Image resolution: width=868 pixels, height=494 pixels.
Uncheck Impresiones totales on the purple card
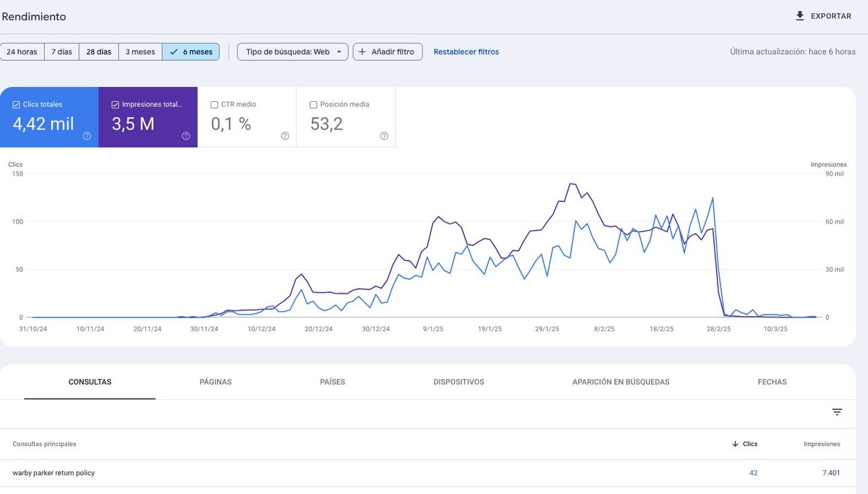click(114, 103)
